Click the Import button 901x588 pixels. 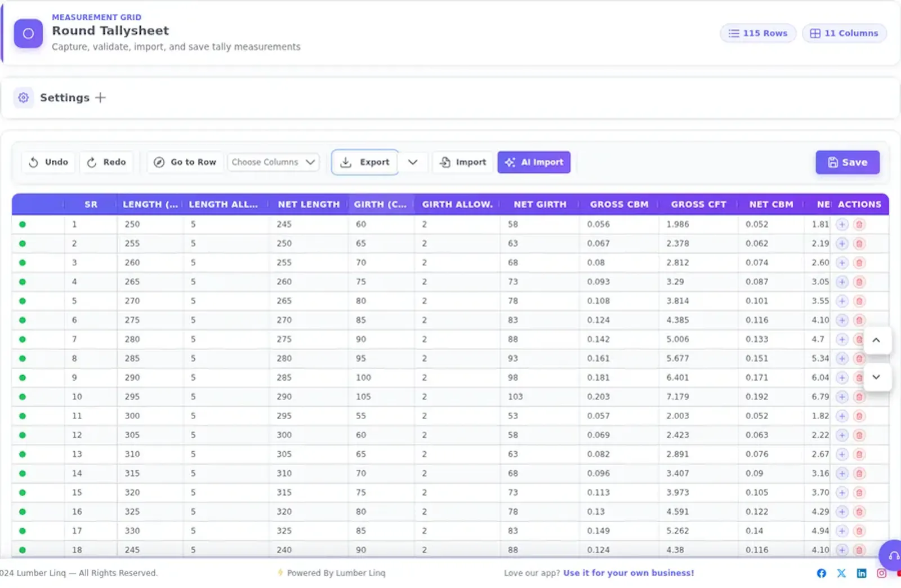(x=463, y=162)
